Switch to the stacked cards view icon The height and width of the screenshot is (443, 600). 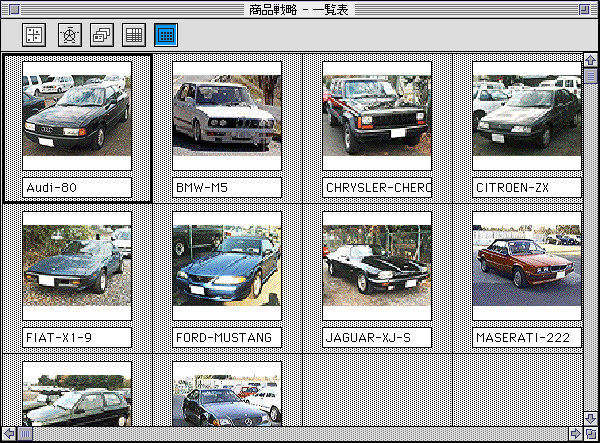point(102,35)
